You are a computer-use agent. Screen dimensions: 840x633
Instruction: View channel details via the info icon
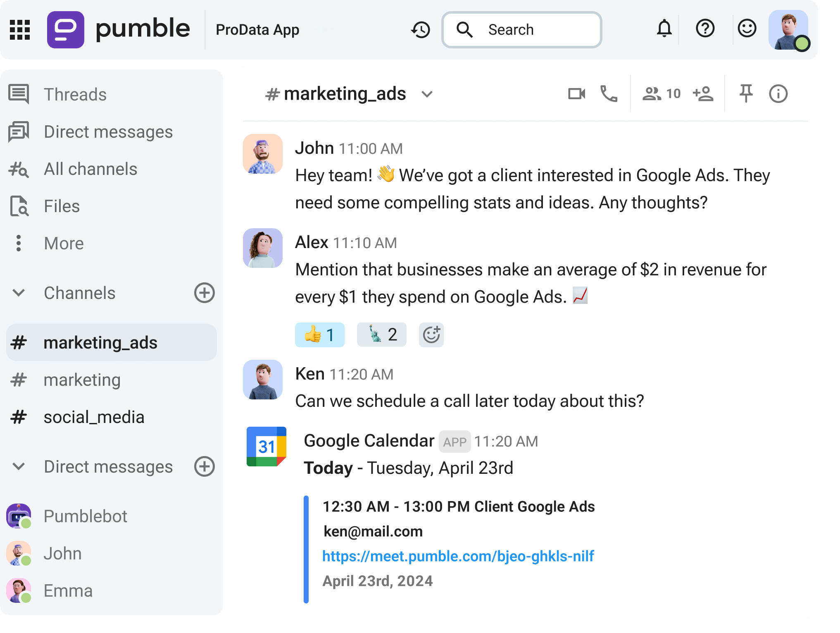tap(778, 93)
